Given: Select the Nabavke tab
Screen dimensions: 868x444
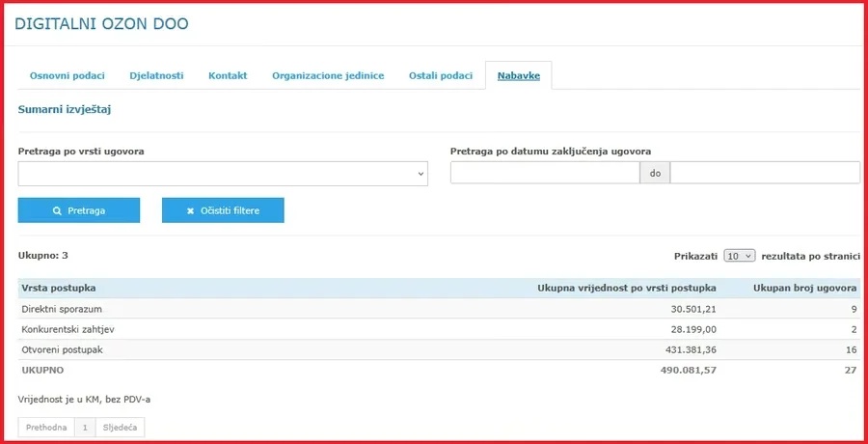Looking at the screenshot, I should [519, 76].
